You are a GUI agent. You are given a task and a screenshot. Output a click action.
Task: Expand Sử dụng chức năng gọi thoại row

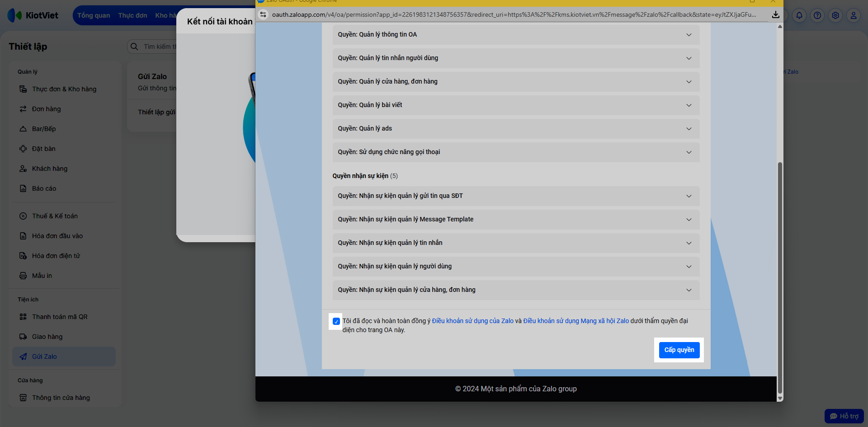pos(516,152)
